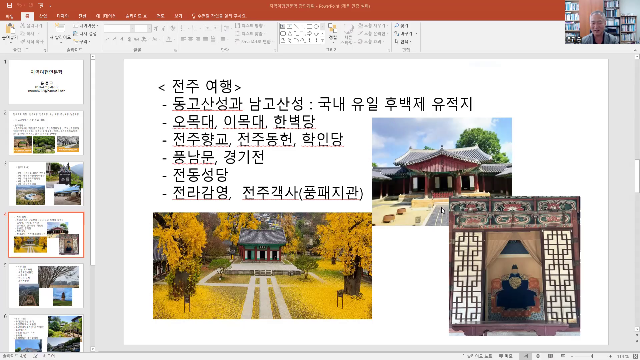Convert text to SmartArt
The image size is (640, 360).
click(x=253, y=41)
